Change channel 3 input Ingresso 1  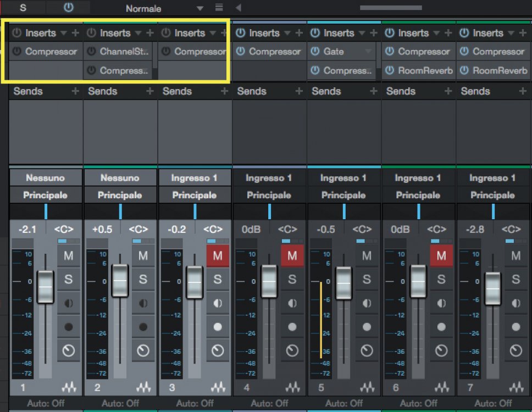pos(195,177)
